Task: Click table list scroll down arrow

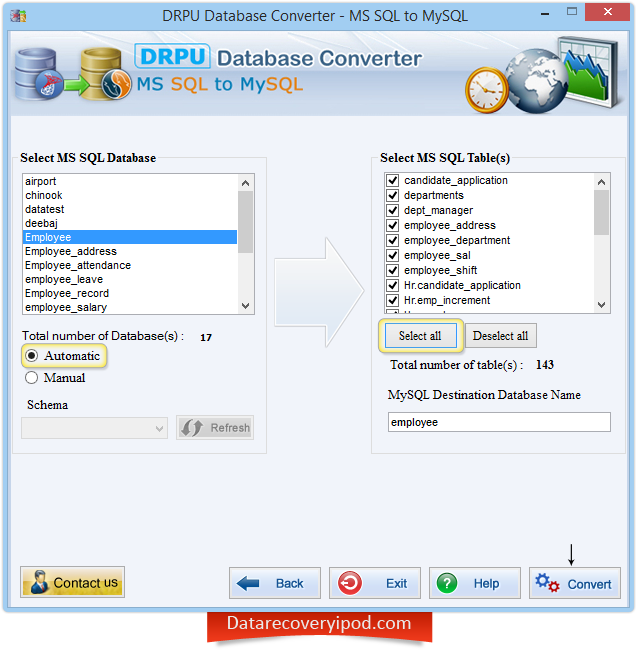Action: (x=602, y=305)
